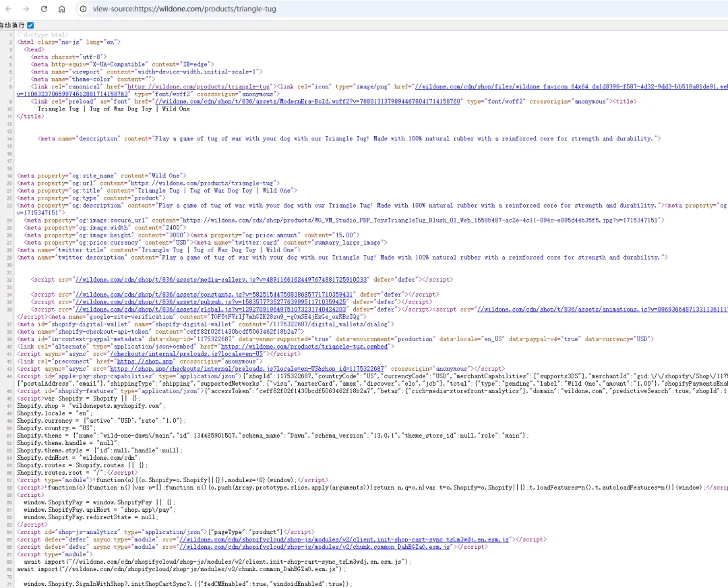Click the meta name="description" tag

(x=349, y=138)
